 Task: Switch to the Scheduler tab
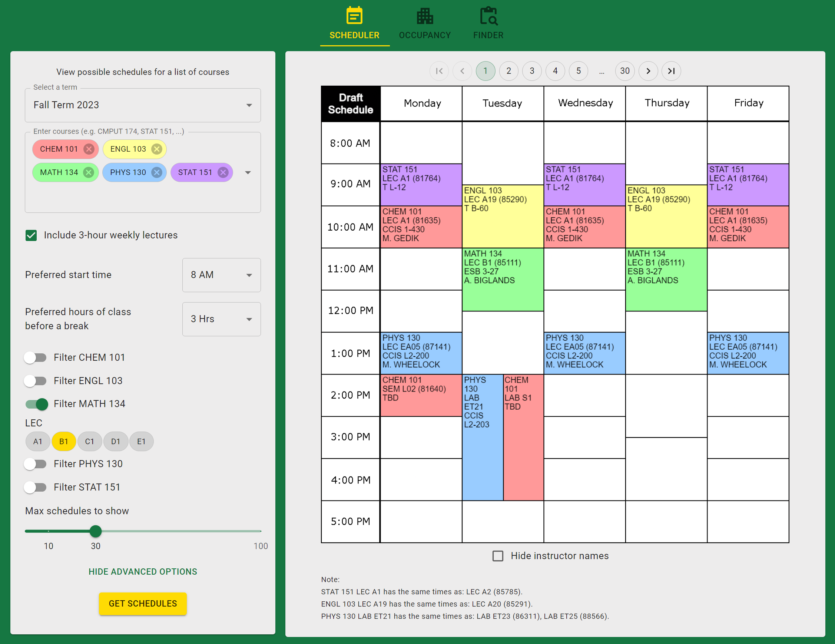pyautogui.click(x=354, y=24)
